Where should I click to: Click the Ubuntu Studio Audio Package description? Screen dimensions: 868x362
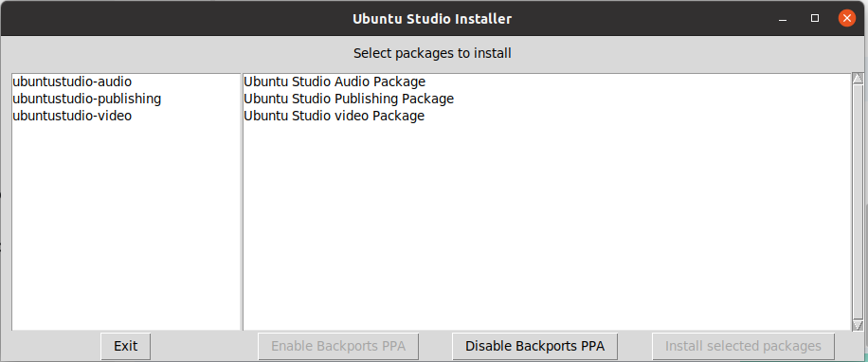coord(335,81)
